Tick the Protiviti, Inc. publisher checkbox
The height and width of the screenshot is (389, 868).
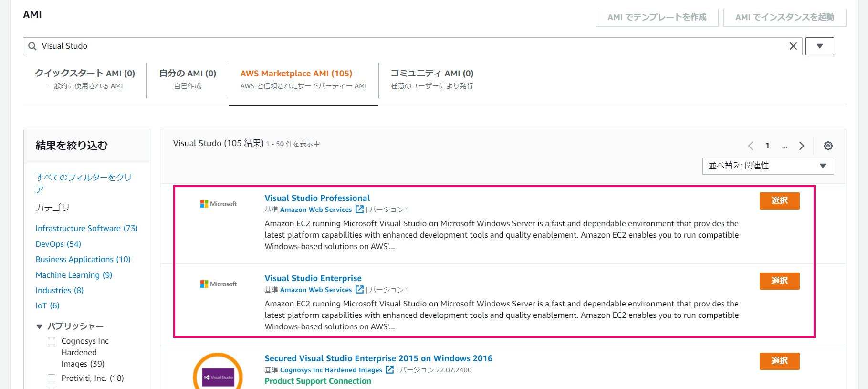tap(52, 378)
